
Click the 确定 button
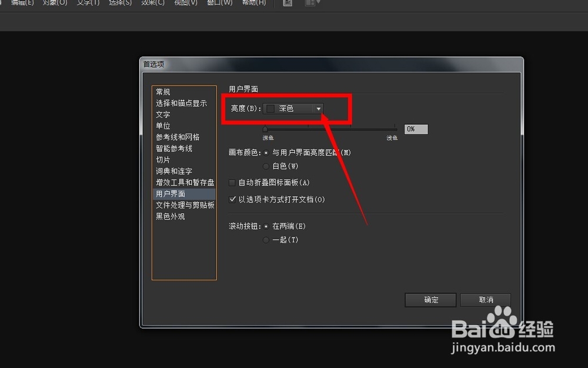pos(430,300)
